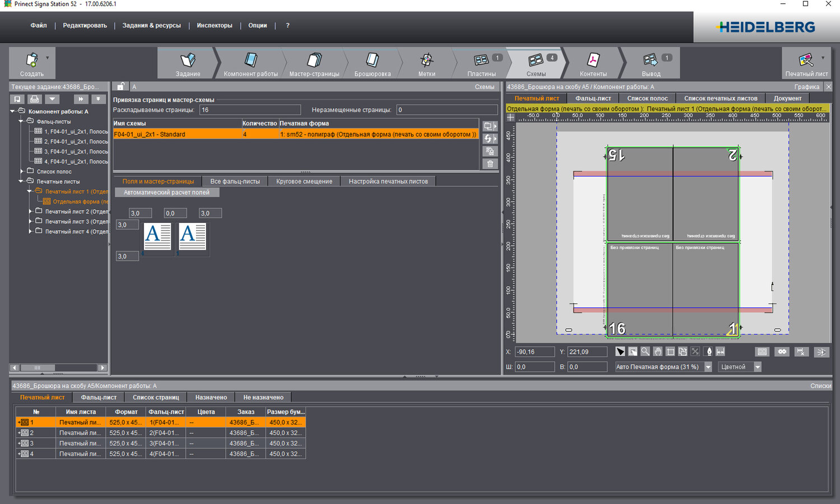840x504 pixels.
Task: Open the Авто Печатная форма zoom dropdown
Action: (x=708, y=367)
